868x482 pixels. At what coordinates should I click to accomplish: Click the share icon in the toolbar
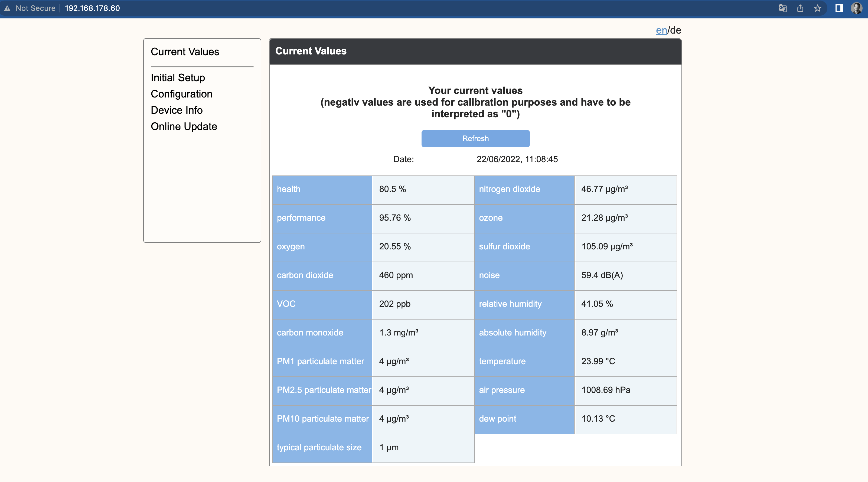(800, 8)
